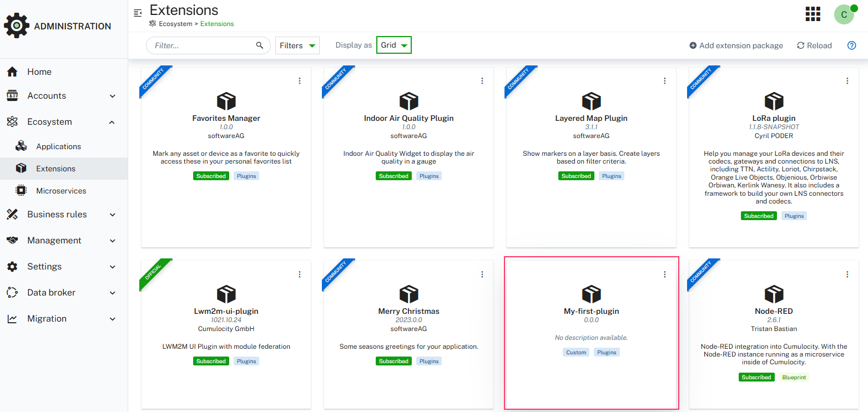Screen dimensions: 868x412
Task: Open the Node-RED extension title
Action: pos(774,311)
